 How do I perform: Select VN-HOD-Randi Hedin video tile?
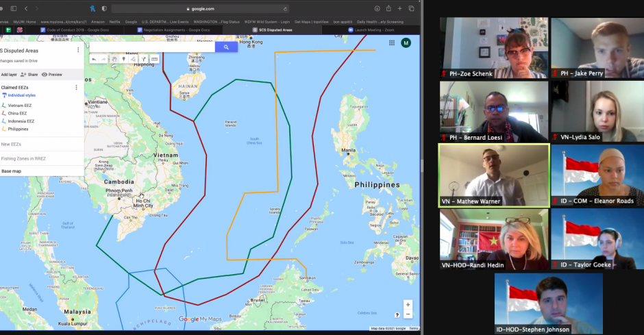coord(494,239)
